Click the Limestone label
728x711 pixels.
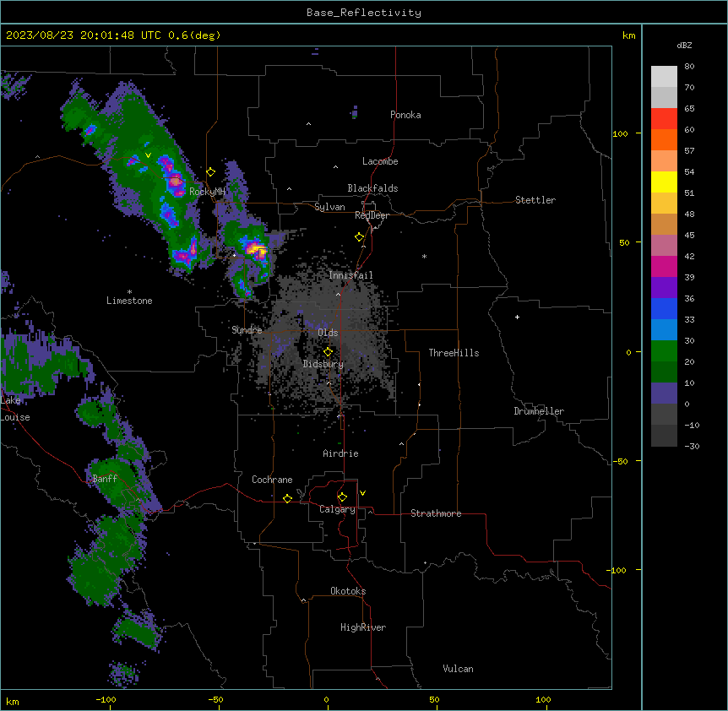tap(129, 301)
